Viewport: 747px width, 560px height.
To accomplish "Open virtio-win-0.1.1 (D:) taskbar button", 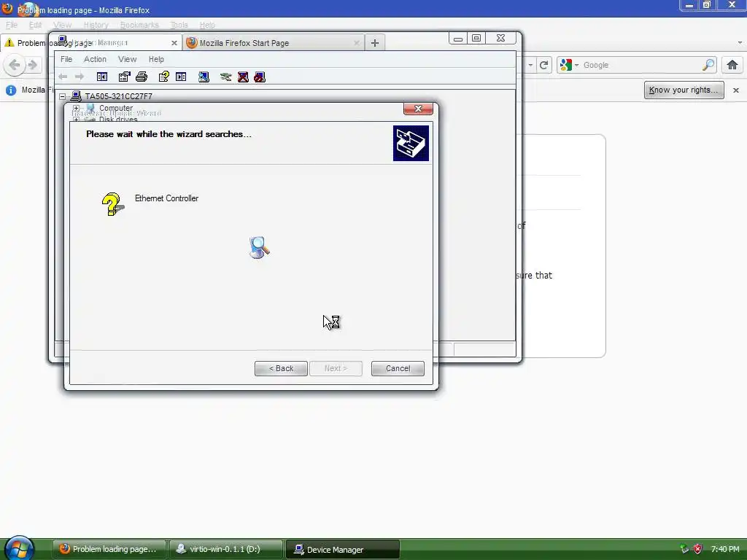I will (x=226, y=549).
